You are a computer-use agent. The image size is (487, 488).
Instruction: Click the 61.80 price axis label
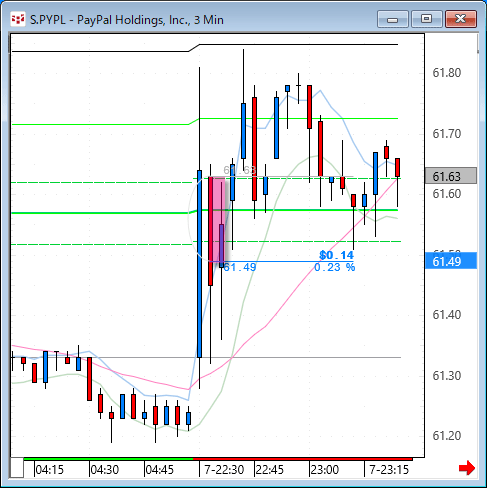coord(447,73)
